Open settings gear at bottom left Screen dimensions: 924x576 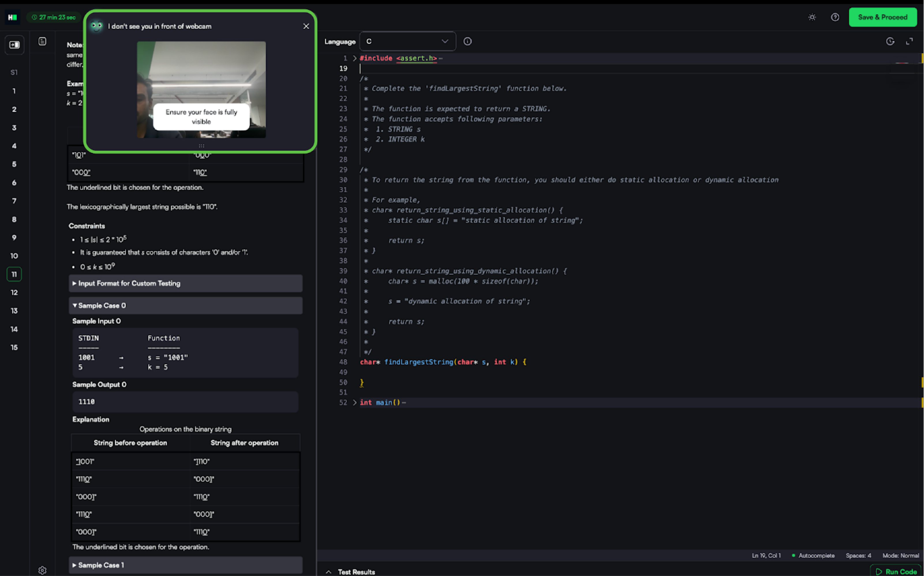point(42,570)
